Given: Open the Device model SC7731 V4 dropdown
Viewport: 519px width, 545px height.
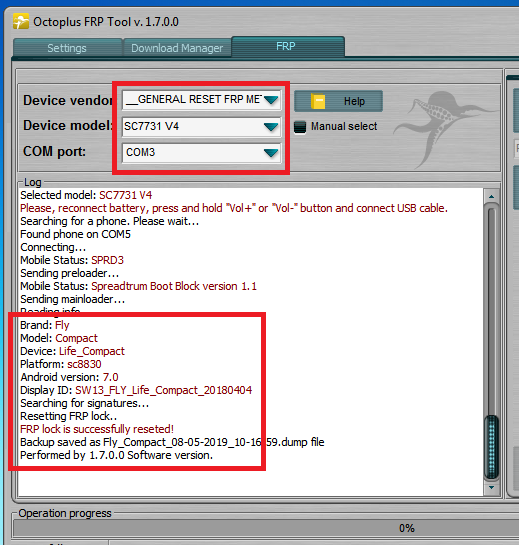Looking at the screenshot, I should tap(201, 127).
